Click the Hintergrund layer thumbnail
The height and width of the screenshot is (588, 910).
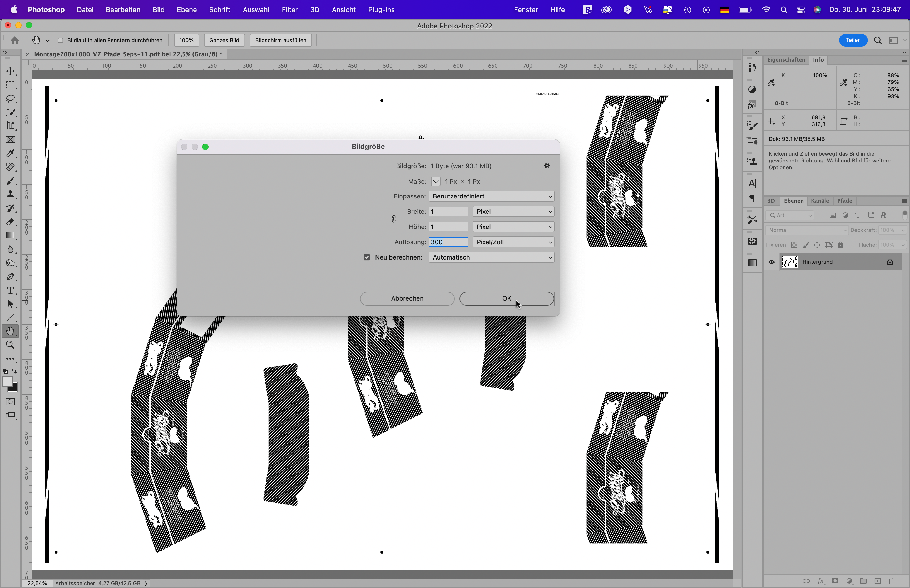[789, 262]
